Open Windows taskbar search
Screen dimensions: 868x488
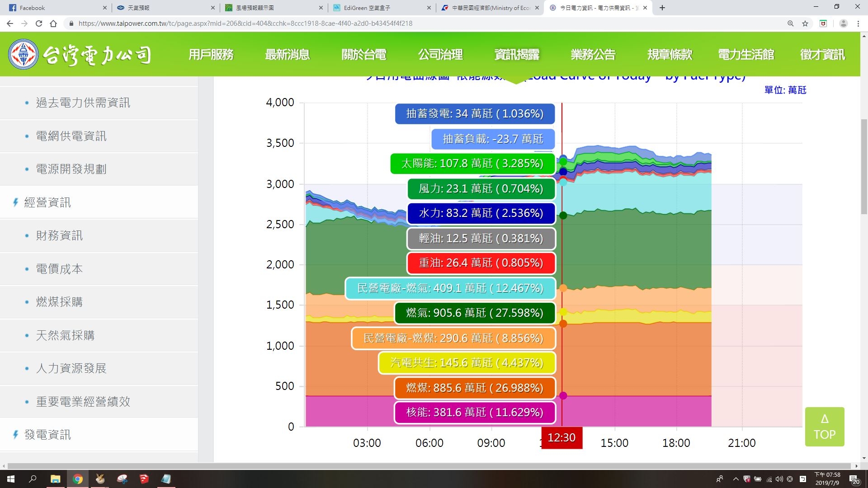(x=33, y=479)
